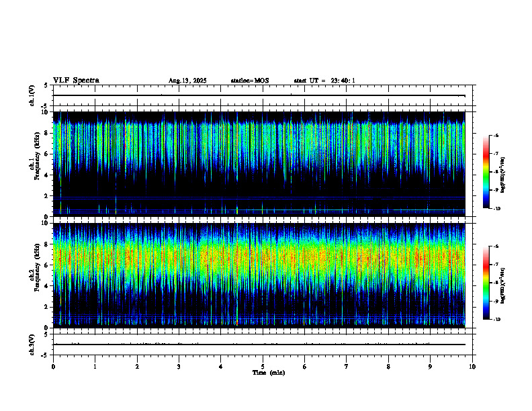Click the ch.3 voltage waveform trace panel

click(x=263, y=345)
